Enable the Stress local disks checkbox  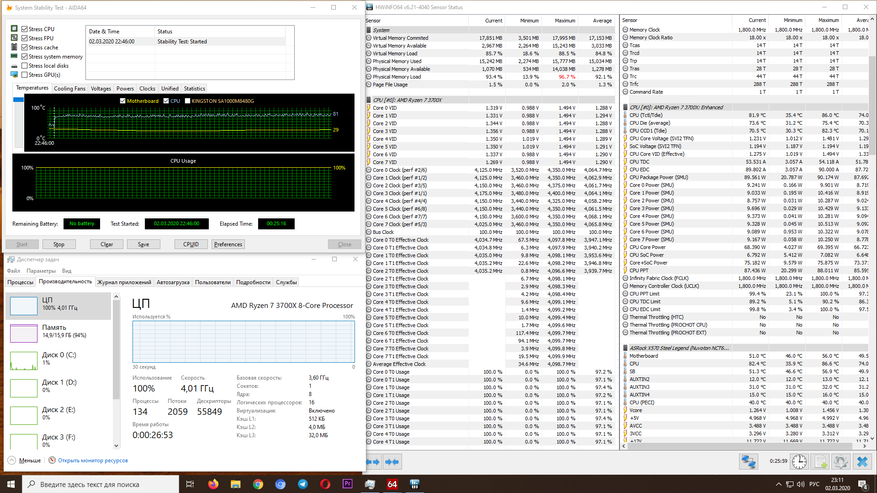click(x=25, y=65)
